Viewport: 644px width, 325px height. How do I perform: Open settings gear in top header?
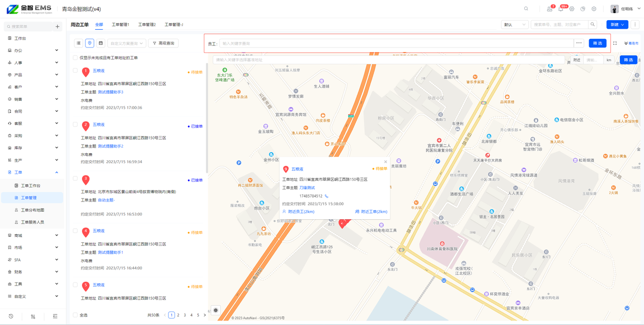pyautogui.click(x=572, y=9)
